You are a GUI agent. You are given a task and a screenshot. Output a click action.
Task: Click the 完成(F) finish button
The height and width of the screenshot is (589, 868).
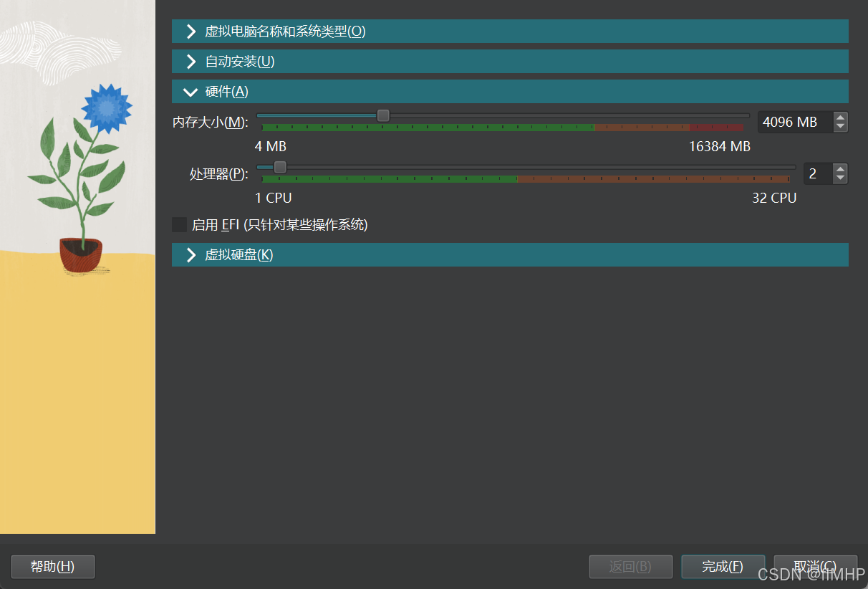pos(723,567)
